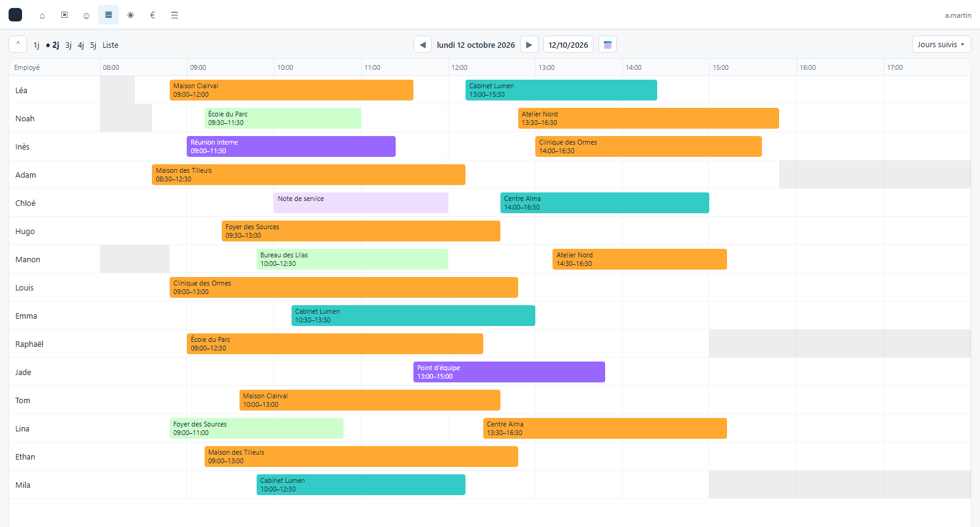The height and width of the screenshot is (527, 980).
Task: Open Louis's Clinique des Ormes event
Action: coord(344,287)
